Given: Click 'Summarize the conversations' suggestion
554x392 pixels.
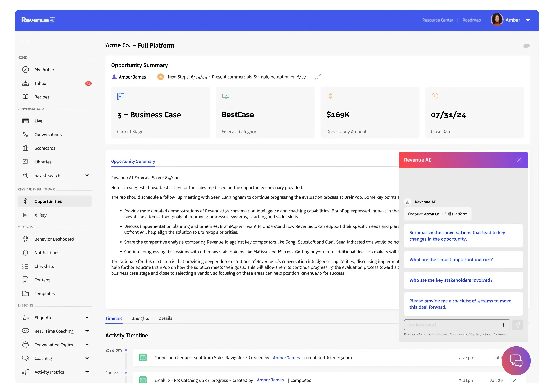Looking at the screenshot, I should (x=463, y=236).
